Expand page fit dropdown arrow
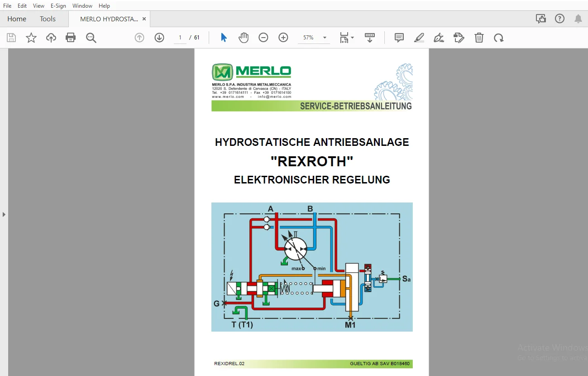Screen dimensions: 588x376 (x=353, y=38)
